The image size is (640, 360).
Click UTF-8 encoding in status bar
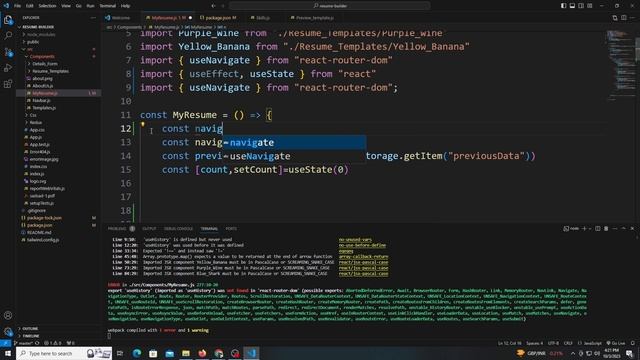point(553,343)
